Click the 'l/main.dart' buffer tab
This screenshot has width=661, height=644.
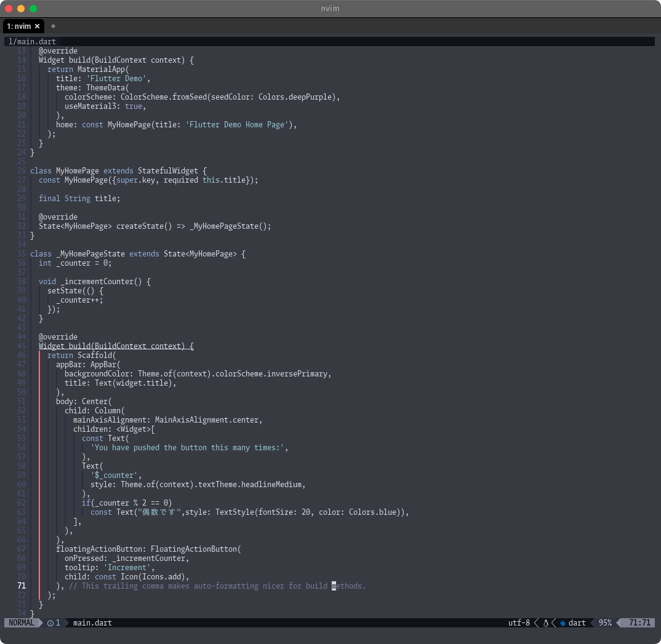pyautogui.click(x=32, y=41)
